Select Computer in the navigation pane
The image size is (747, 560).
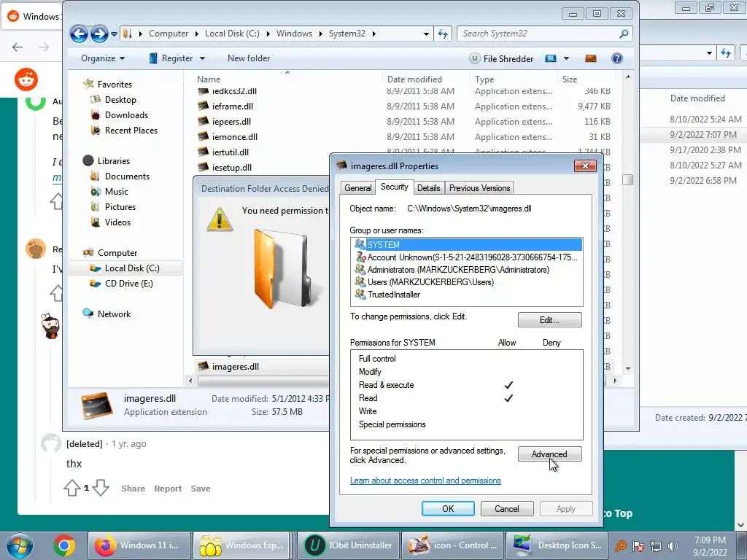(117, 253)
